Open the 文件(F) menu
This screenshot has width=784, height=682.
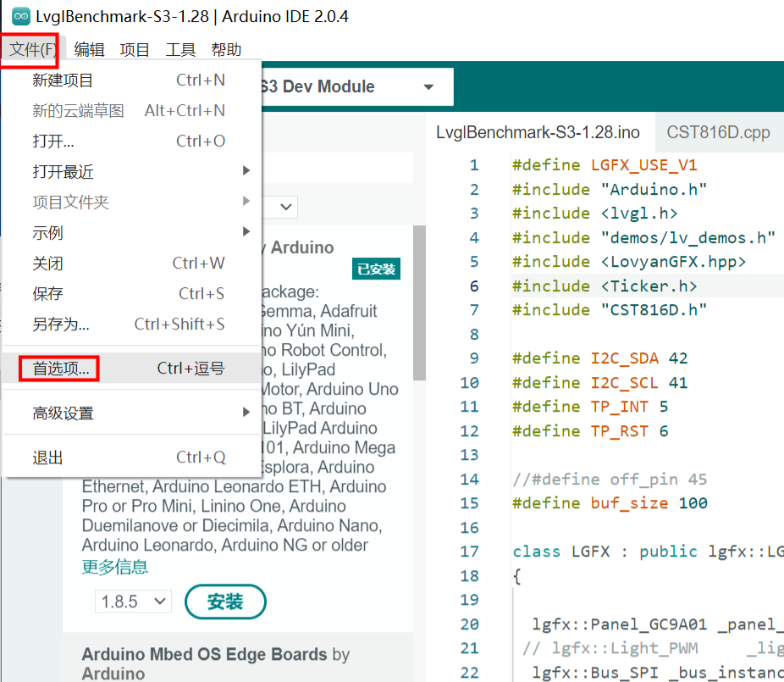(x=31, y=49)
